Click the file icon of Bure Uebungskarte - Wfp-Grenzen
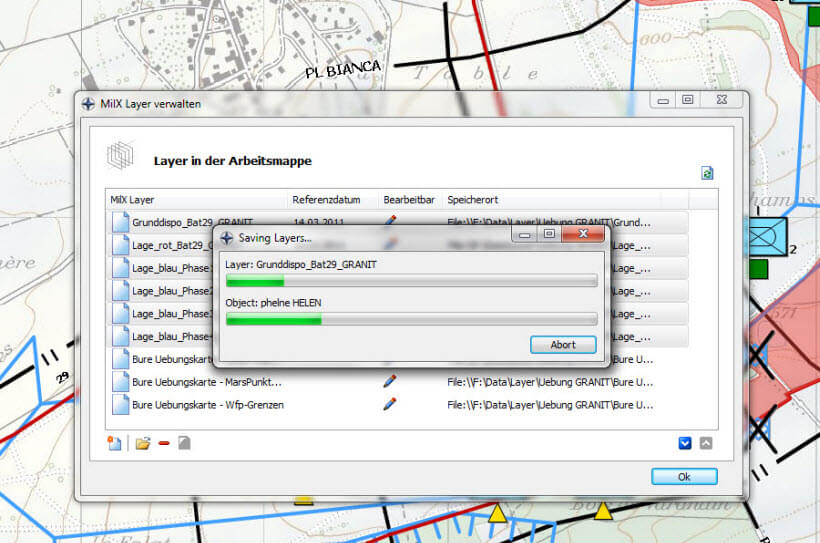Viewport: 820px width, 543px height. point(120,405)
